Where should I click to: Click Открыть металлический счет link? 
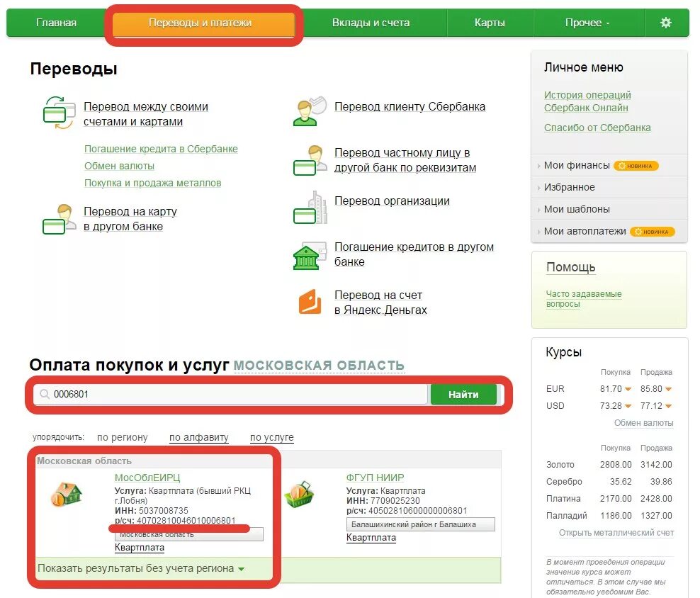tap(616, 533)
